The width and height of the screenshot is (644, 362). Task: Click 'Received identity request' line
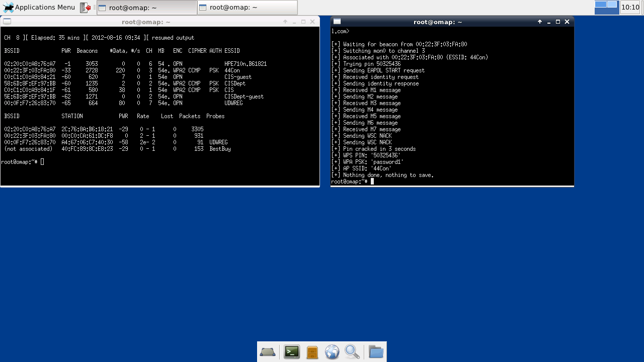click(x=375, y=77)
